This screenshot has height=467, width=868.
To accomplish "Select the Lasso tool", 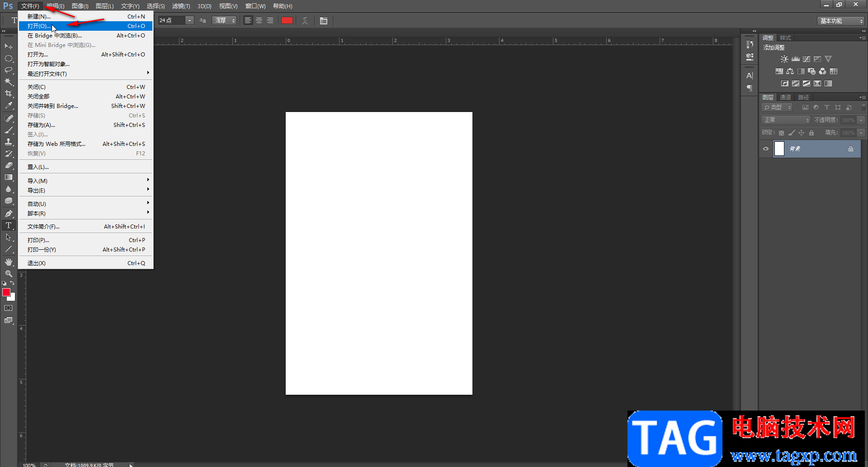I will point(9,70).
